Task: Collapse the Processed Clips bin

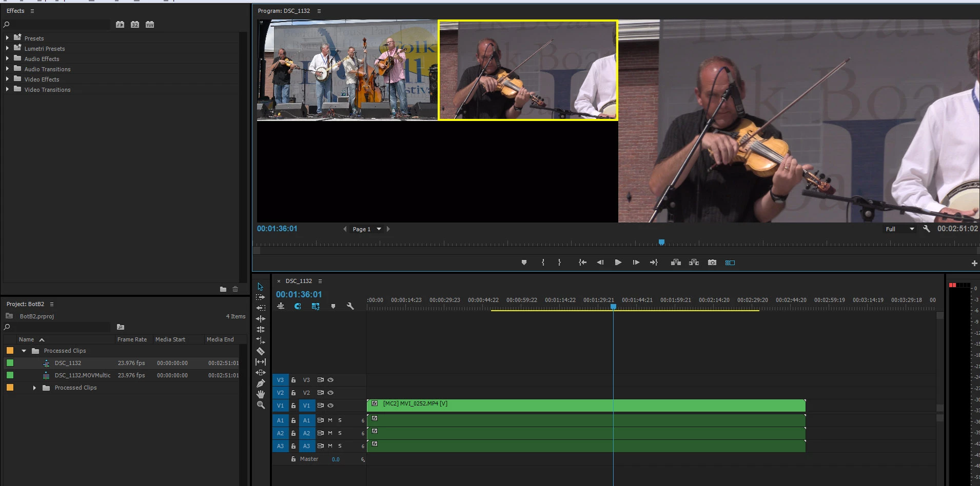Action: pos(24,351)
